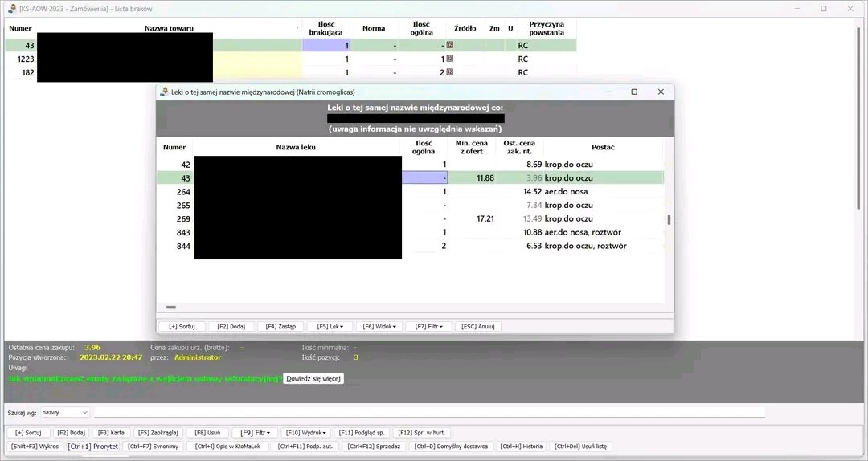Click [F5] Zaokrąglaj button
The height and width of the screenshot is (461, 868).
point(158,433)
